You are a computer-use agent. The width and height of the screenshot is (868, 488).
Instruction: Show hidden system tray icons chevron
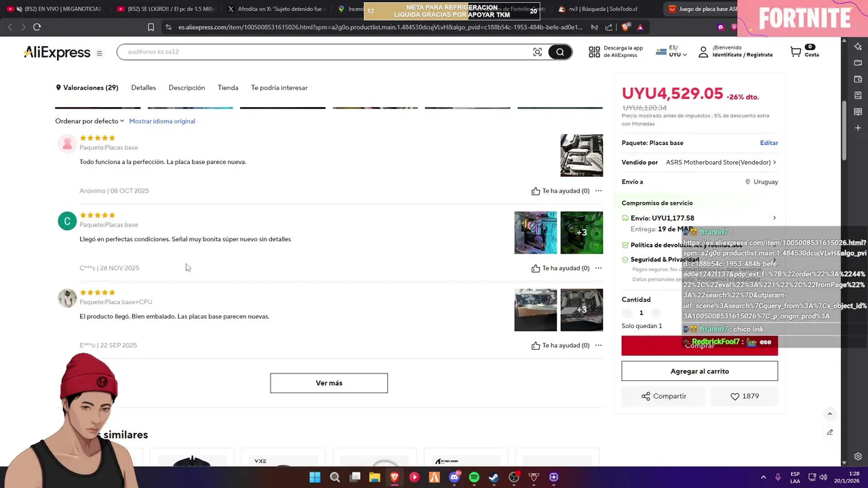[x=763, y=477]
